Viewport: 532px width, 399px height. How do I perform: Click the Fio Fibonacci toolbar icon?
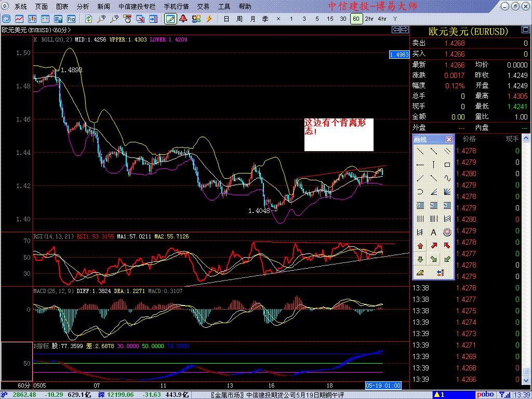point(71,19)
